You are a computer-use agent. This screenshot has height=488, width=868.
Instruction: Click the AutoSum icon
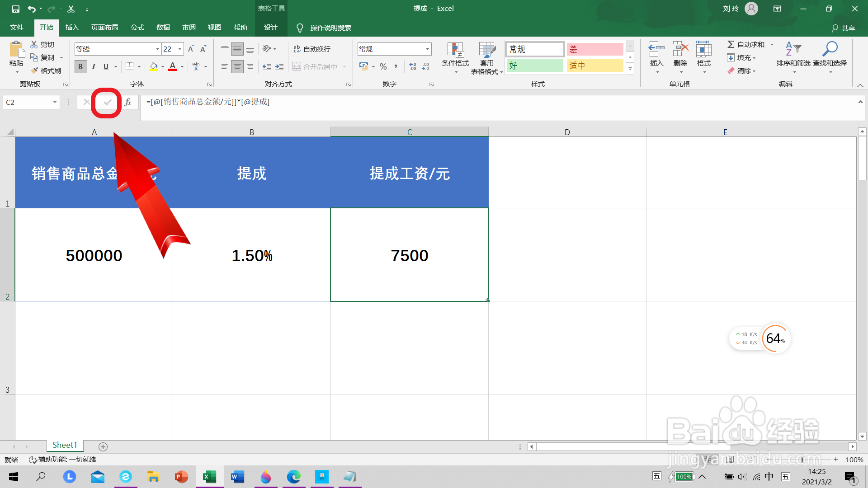tap(731, 44)
